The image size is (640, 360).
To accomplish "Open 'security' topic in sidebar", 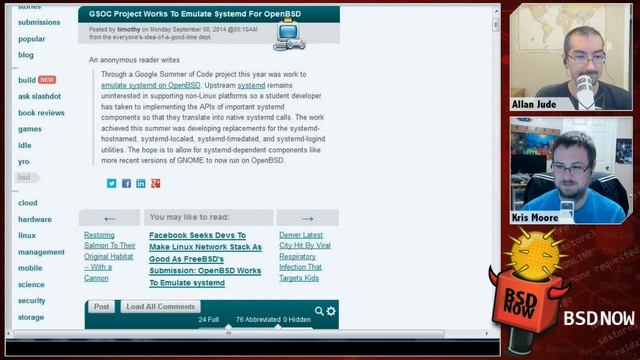I will click(x=31, y=301).
